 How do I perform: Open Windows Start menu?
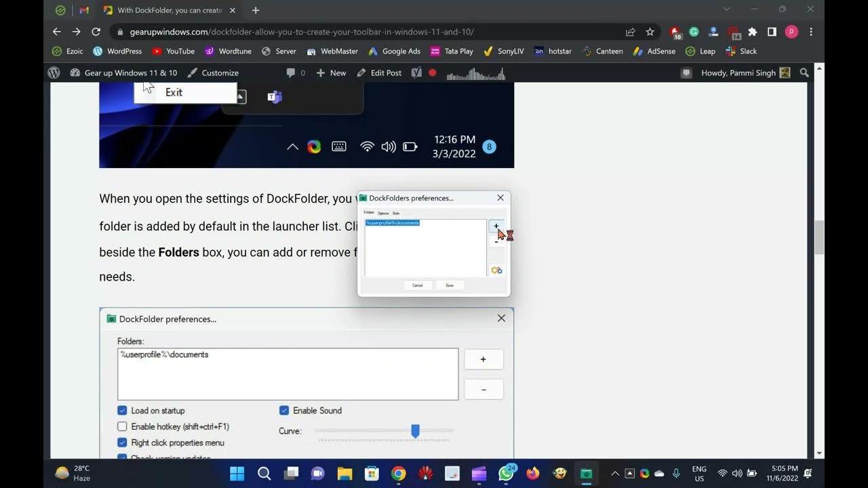point(237,473)
